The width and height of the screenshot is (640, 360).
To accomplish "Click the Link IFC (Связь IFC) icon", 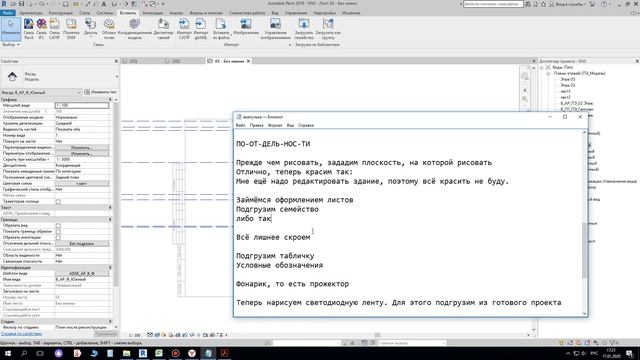I will click(41, 29).
